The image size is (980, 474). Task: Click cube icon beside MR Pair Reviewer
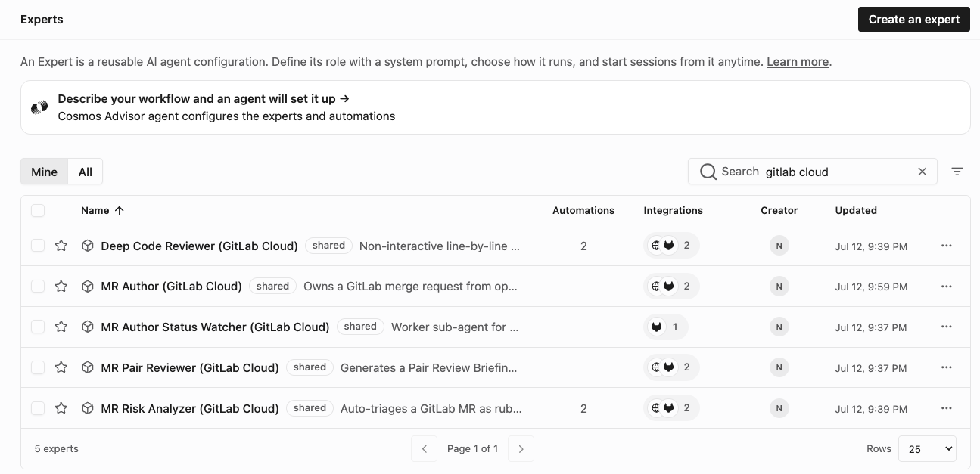coord(88,367)
